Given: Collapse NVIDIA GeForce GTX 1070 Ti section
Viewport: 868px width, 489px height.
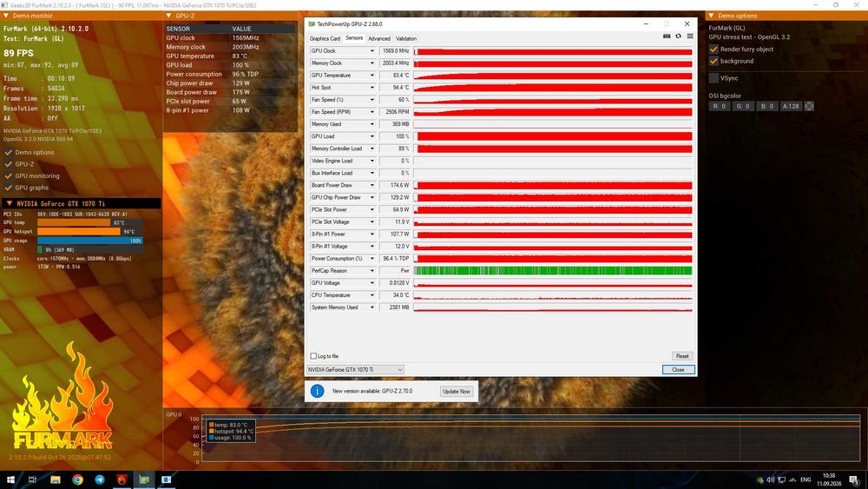Looking at the screenshot, I should 9,203.
